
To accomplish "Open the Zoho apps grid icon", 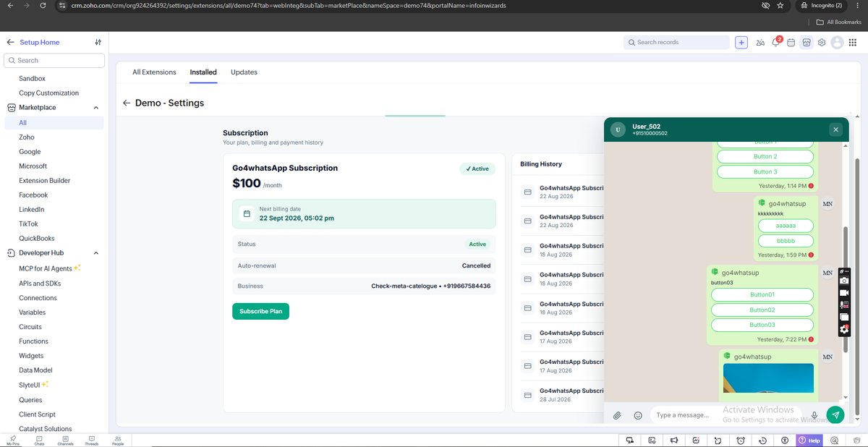I will [x=853, y=43].
